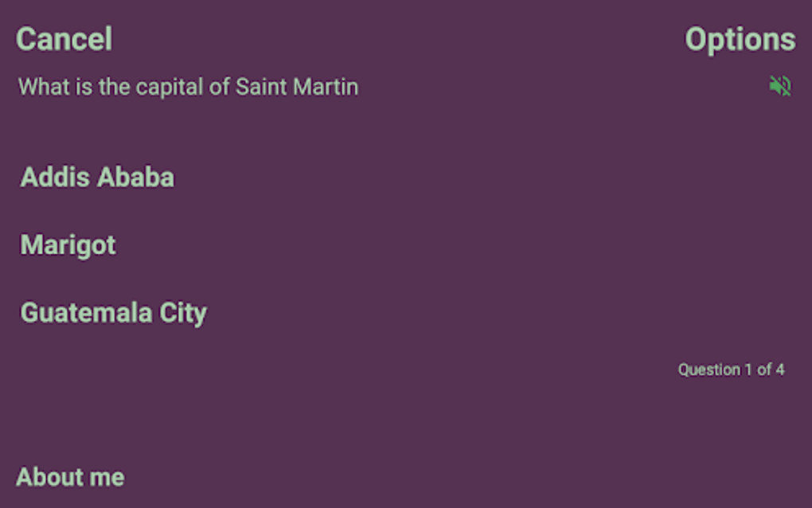Open the Options menu

(740, 39)
